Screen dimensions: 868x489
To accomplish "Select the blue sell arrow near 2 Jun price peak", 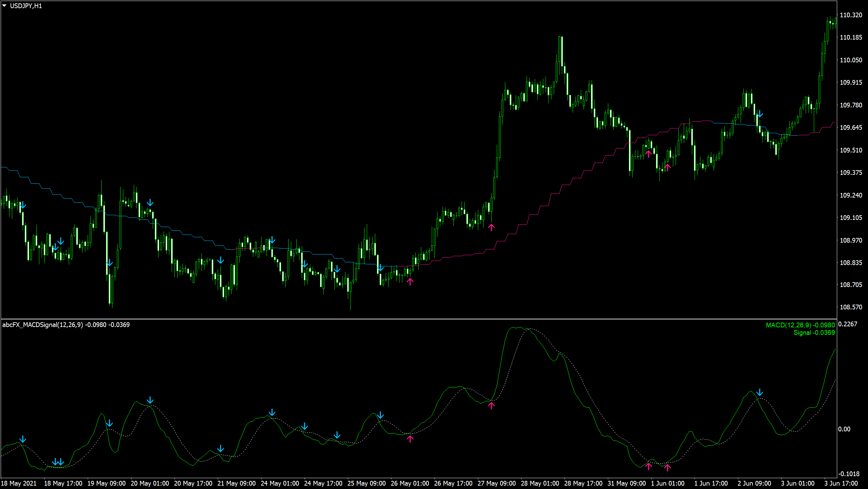I will [x=760, y=114].
